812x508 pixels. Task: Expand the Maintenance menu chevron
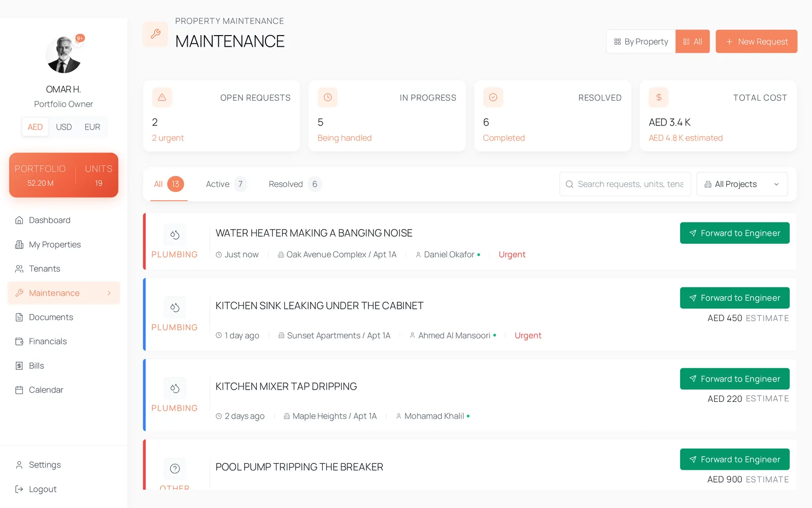coord(109,293)
